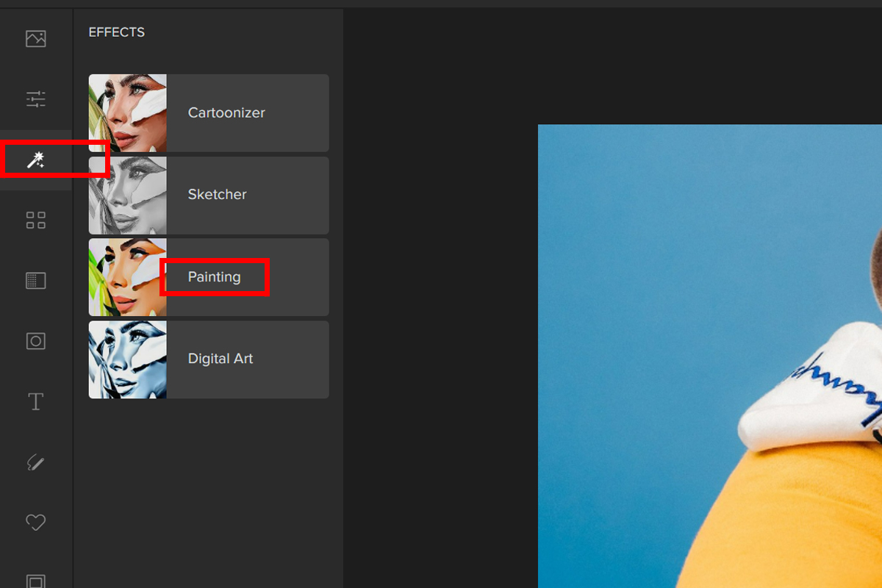This screenshot has height=588, width=882.
Task: Open the four-squares grid sidebar icon
Action: pos(35,220)
